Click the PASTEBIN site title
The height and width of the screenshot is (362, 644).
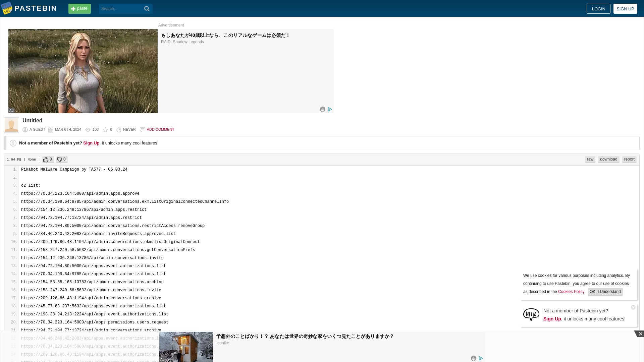click(36, 8)
